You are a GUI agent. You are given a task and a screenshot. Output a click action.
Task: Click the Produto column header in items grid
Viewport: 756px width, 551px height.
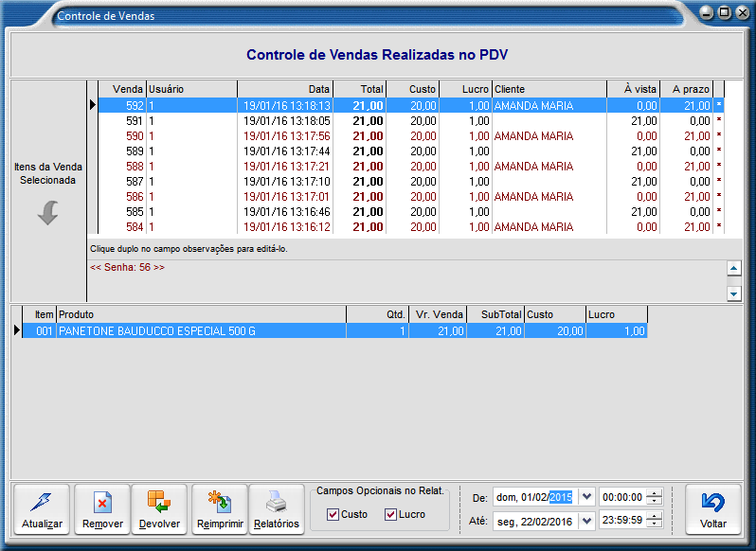tap(201, 314)
